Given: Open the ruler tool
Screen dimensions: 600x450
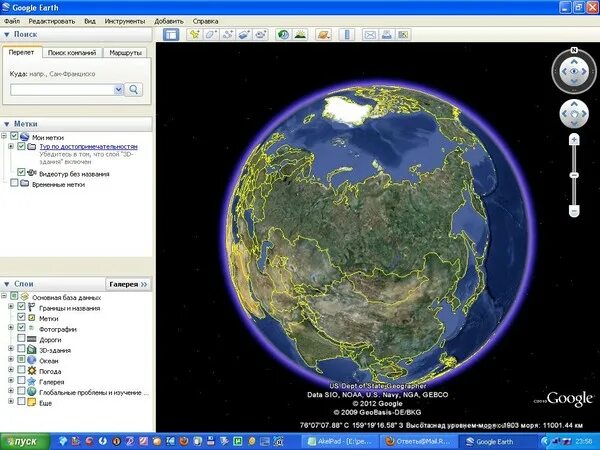Looking at the screenshot, I should [347, 35].
